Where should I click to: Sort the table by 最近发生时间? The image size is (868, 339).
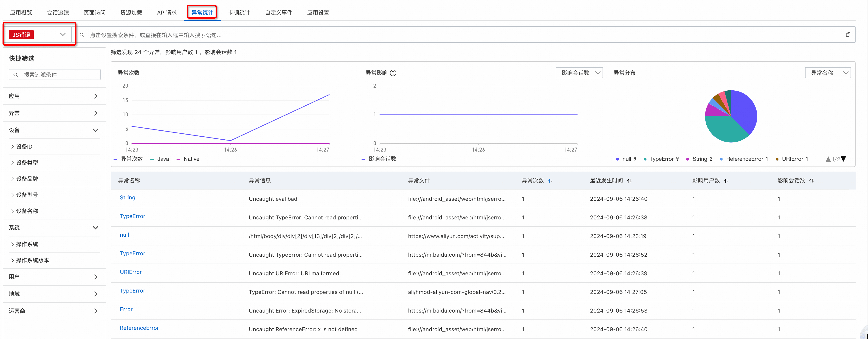click(629, 181)
